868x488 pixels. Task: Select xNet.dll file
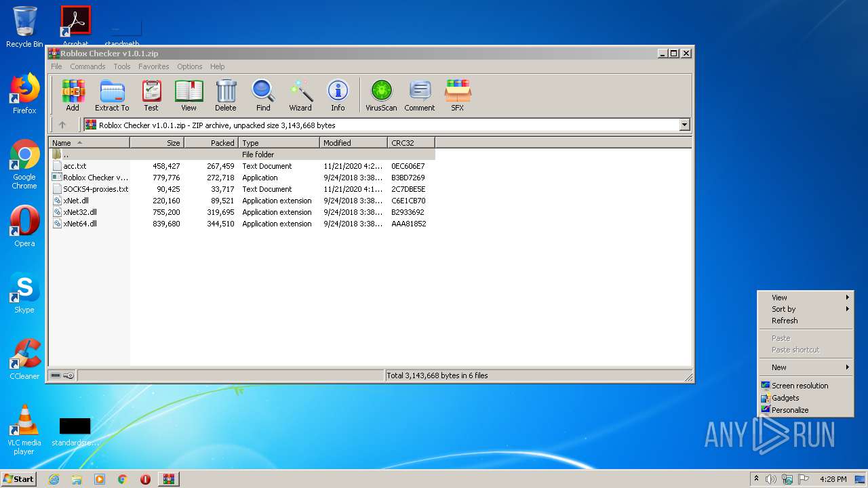242,201
